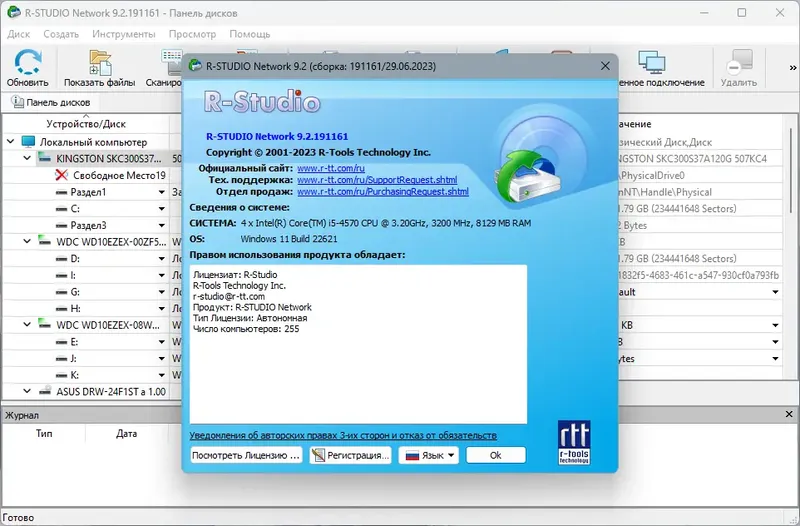Click Ok in the About dialog
800x526 pixels.
(x=495, y=455)
